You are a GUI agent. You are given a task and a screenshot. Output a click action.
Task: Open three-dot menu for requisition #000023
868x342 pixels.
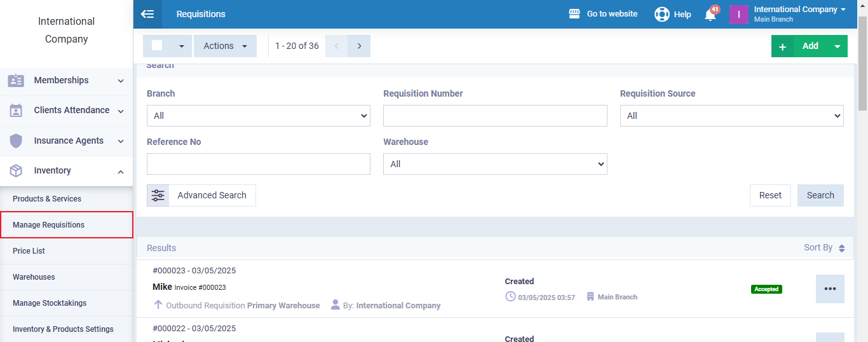coord(830,289)
